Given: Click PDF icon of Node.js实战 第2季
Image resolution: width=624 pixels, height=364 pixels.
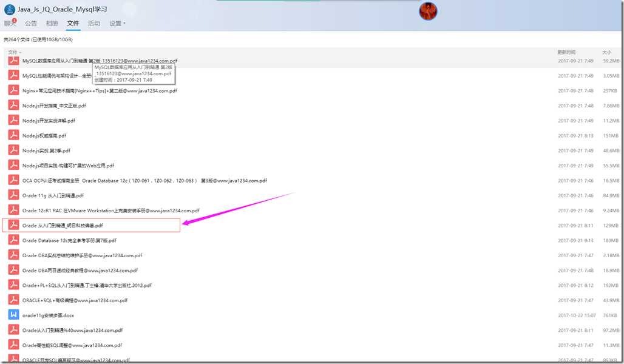Looking at the screenshot, I should [x=13, y=150].
